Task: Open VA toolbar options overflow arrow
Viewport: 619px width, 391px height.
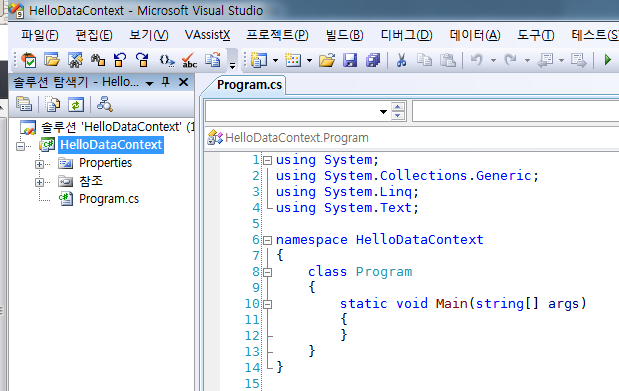Action: [233, 65]
